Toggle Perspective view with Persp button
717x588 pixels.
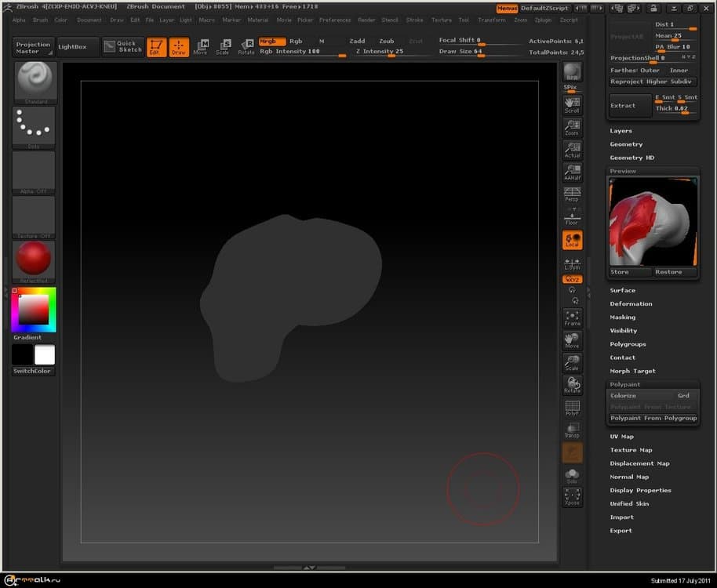point(572,194)
